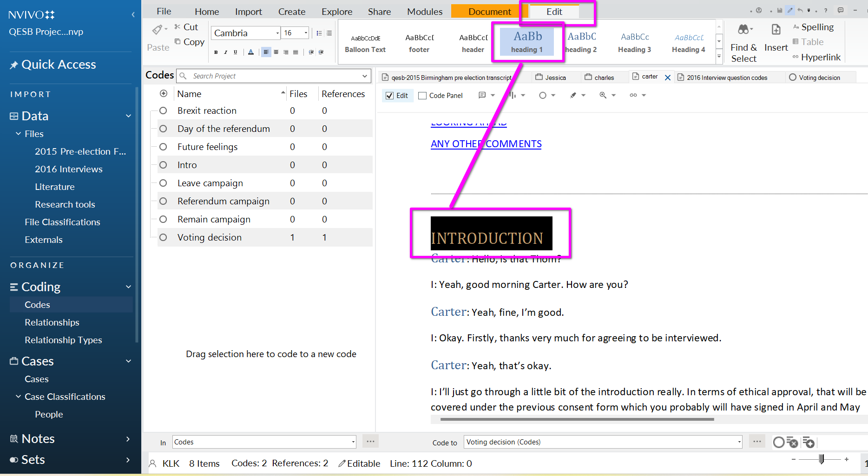This screenshot has width=868, height=476.
Task: Open Find & Select binoculars tool
Action: tap(743, 30)
